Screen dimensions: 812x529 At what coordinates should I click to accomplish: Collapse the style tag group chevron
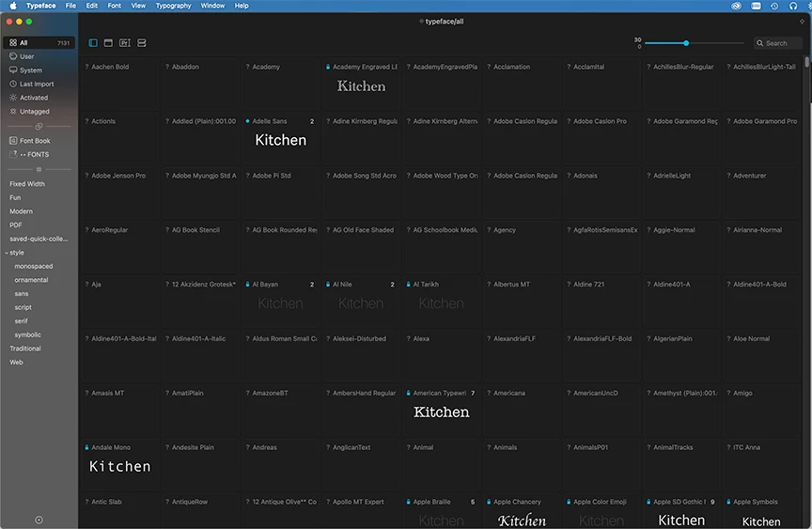7,253
